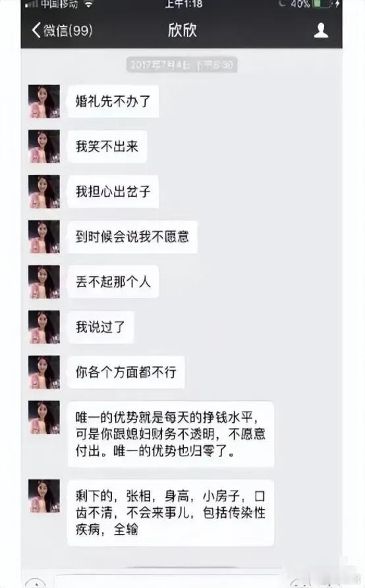Tap the avatar beside "我说过了"
The image size is (365, 588).
point(44,327)
